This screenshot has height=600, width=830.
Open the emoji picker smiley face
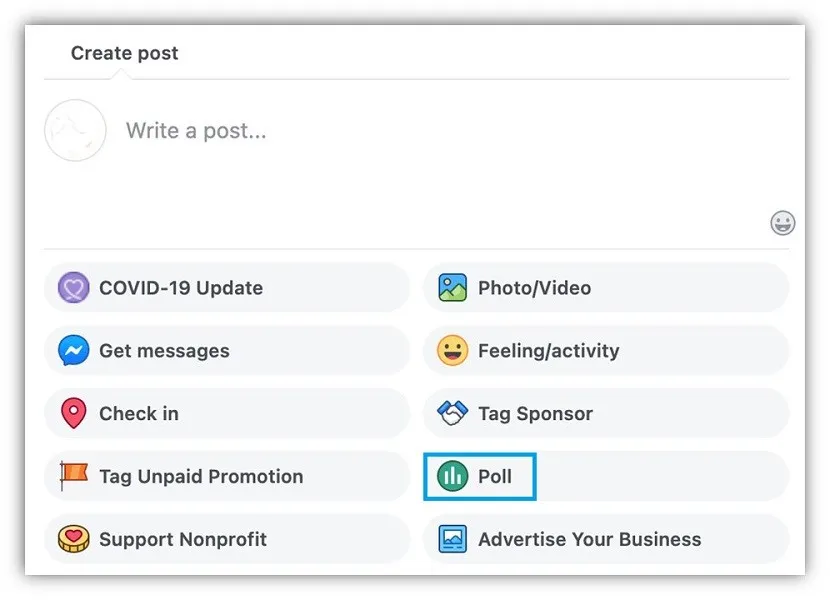coord(783,223)
